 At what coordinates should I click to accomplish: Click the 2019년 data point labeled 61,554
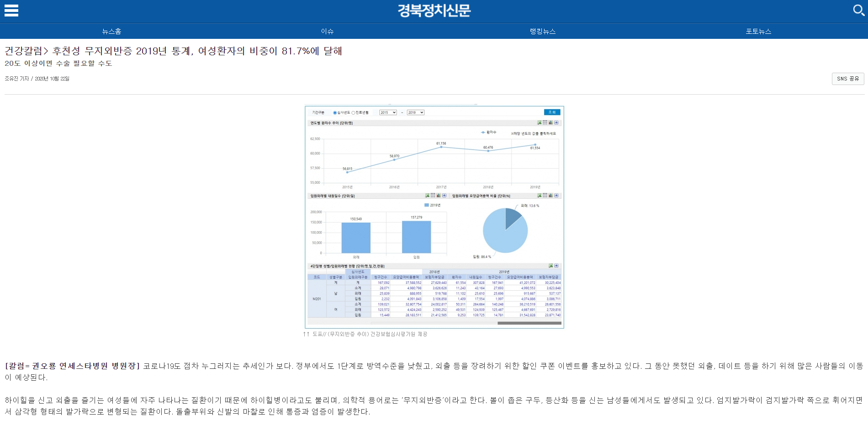535,144
